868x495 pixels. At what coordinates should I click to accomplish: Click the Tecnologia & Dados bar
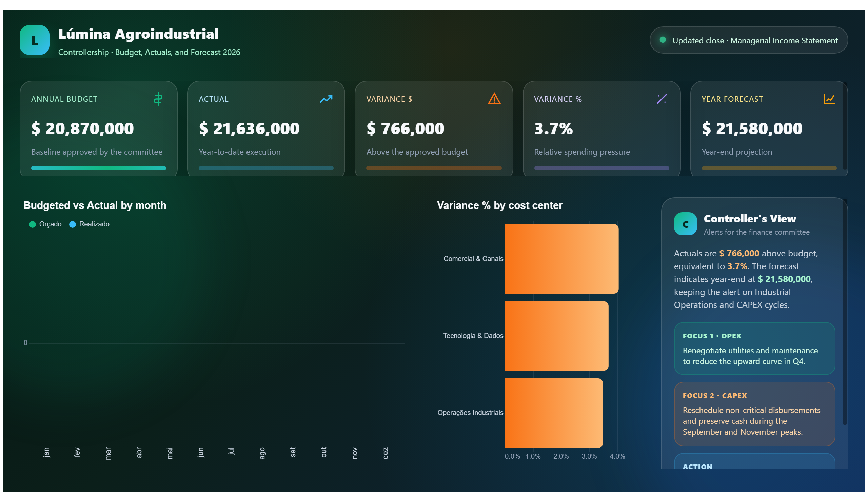556,336
